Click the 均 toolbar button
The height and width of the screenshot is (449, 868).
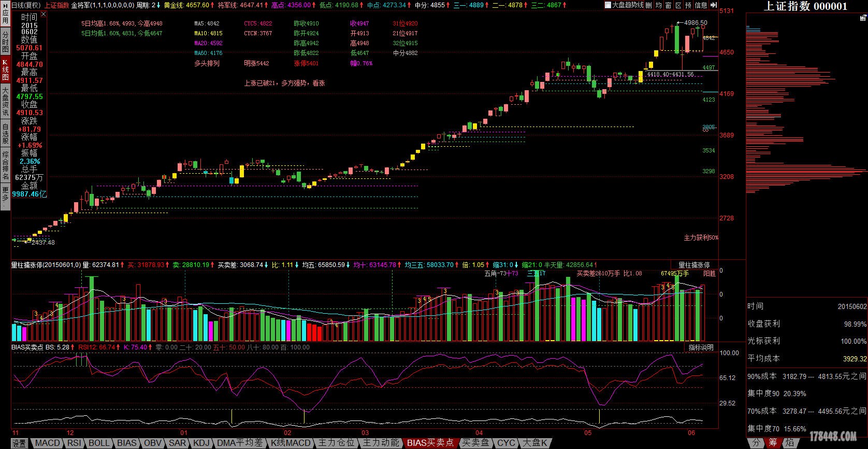click(659, 5)
